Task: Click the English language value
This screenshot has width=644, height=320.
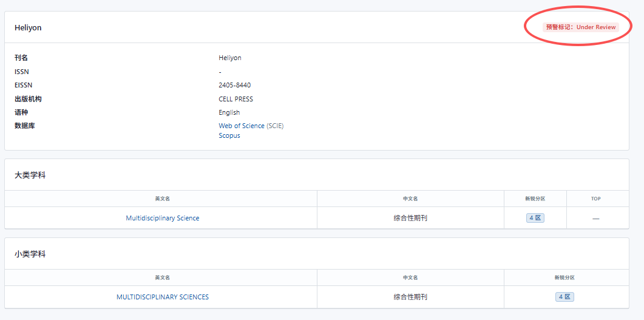Action: tap(229, 112)
